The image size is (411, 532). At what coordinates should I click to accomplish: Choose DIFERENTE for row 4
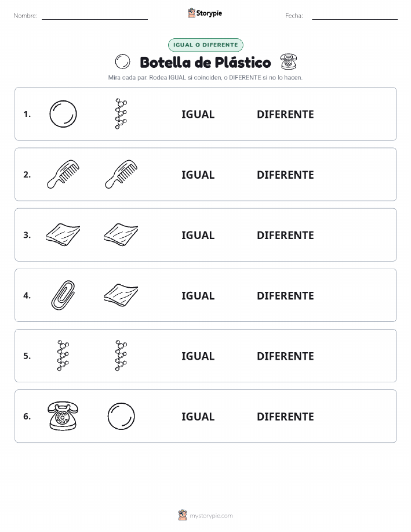point(285,295)
